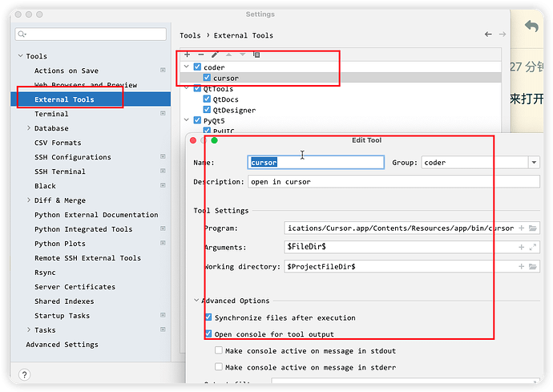Open Shared Indexes settings

click(x=64, y=301)
